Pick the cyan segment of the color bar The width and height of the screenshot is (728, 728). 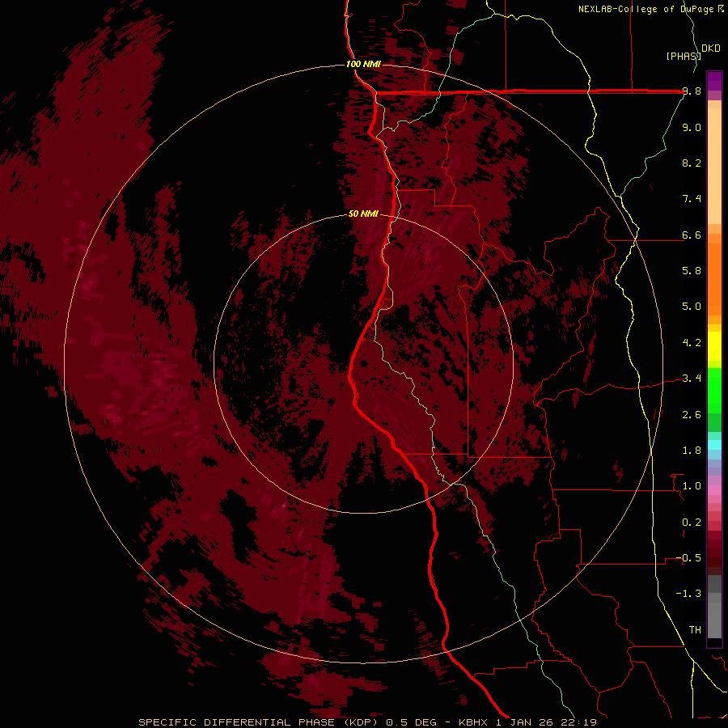click(714, 445)
